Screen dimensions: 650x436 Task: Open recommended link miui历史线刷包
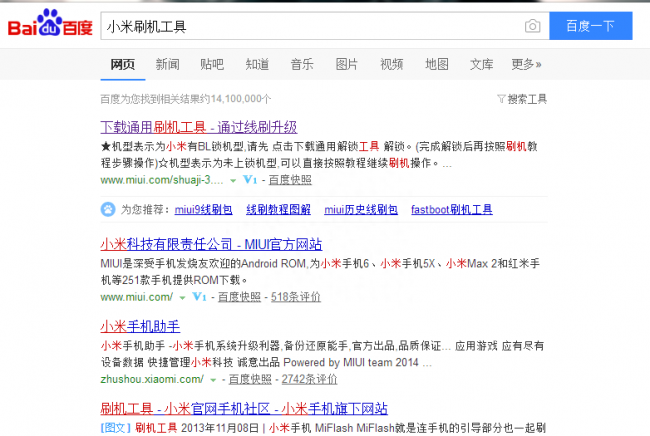point(361,209)
